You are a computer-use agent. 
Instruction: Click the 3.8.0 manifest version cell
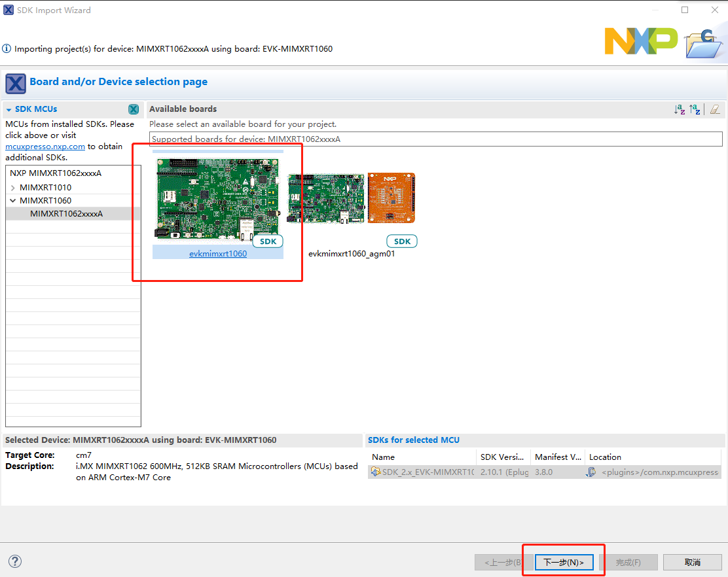coord(543,472)
